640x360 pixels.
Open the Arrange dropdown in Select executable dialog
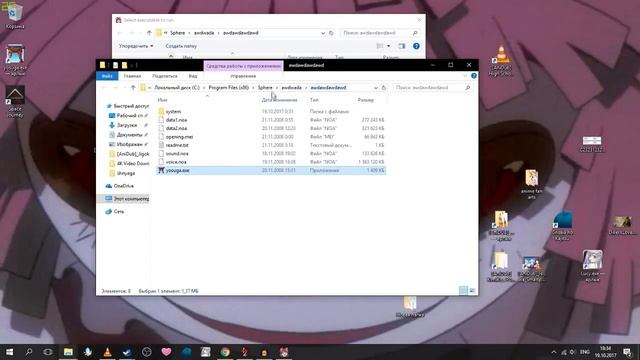point(136,46)
